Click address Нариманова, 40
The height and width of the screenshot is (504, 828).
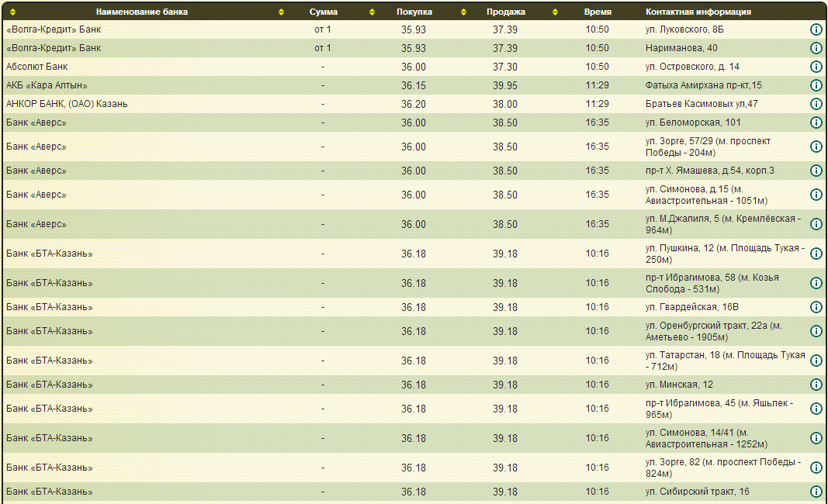point(681,48)
